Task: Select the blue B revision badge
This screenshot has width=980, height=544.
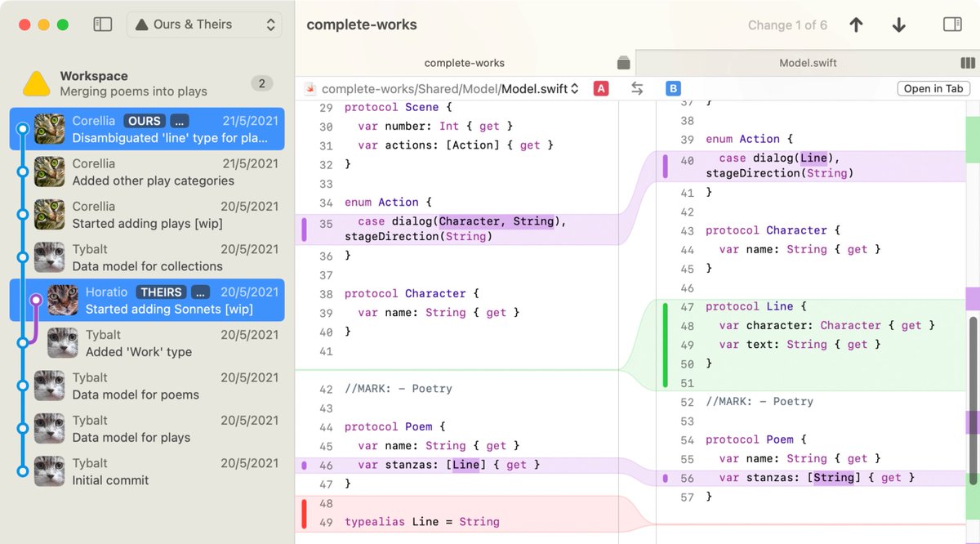Action: (x=673, y=89)
